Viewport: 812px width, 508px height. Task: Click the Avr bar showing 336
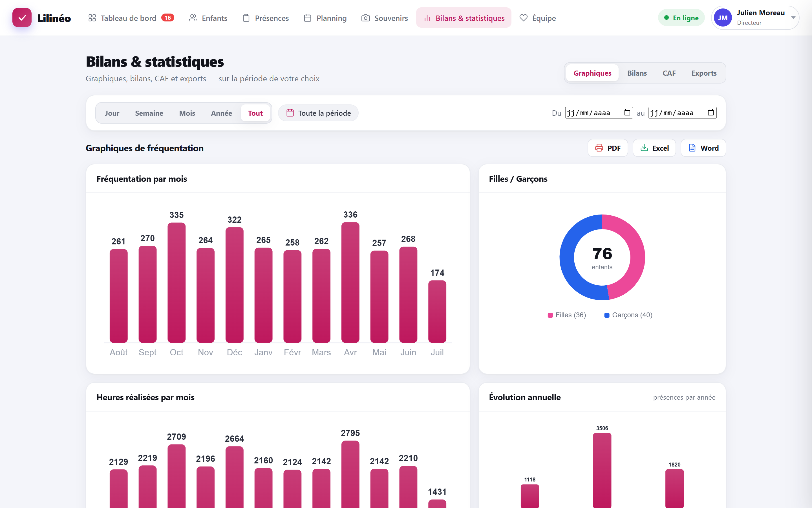coord(350,283)
